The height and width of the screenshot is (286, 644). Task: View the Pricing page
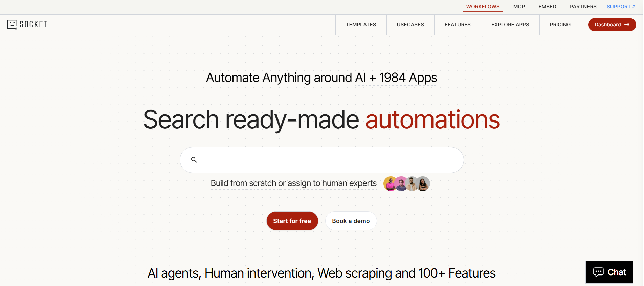click(560, 25)
